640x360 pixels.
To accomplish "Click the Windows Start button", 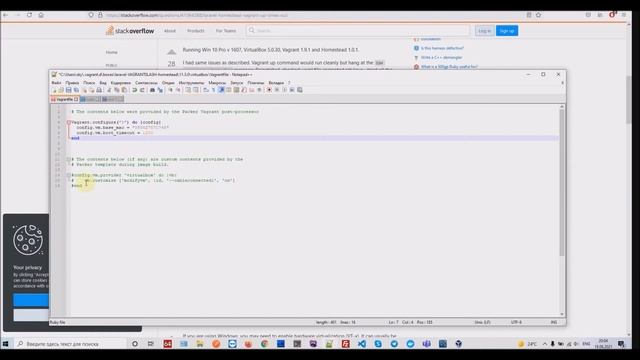I will click(x=5, y=344).
